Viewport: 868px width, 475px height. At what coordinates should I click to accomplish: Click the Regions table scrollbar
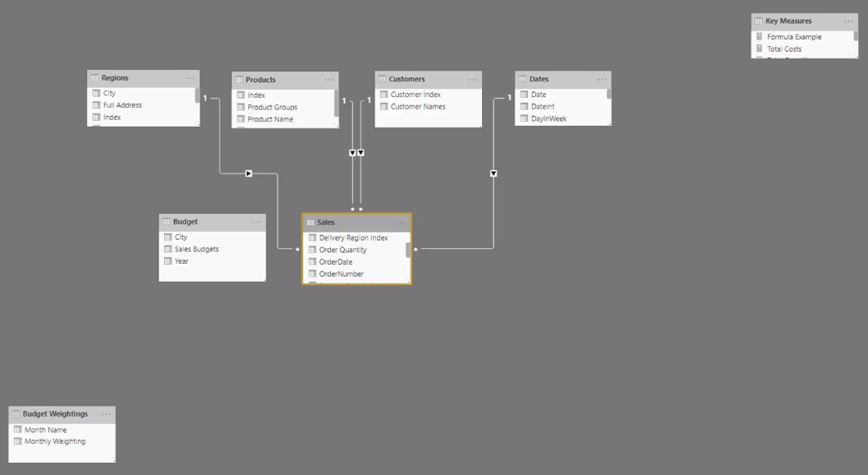point(197,95)
